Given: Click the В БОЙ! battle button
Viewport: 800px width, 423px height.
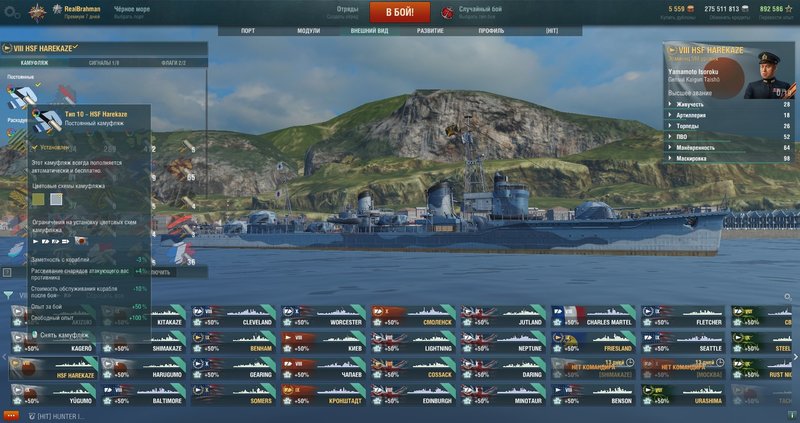Looking at the screenshot, I should pyautogui.click(x=399, y=12).
